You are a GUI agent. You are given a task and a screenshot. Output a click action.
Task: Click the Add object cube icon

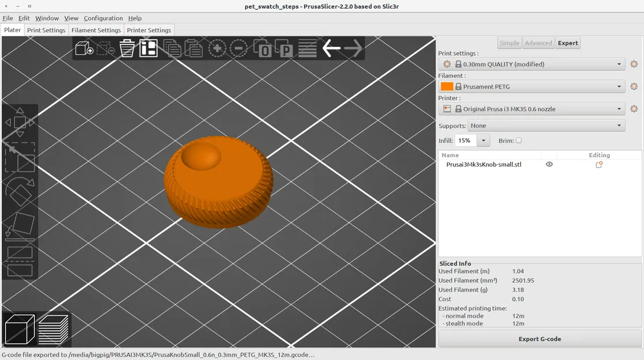[84, 48]
